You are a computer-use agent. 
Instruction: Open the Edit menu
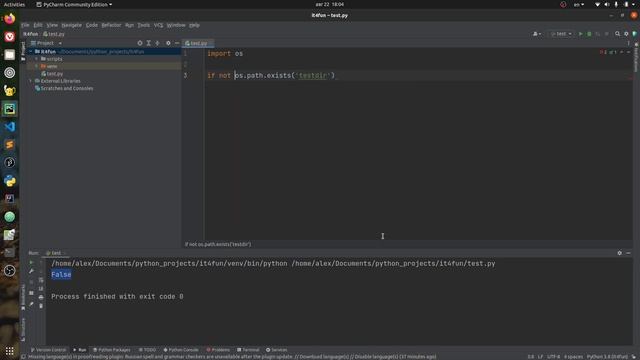click(x=38, y=25)
